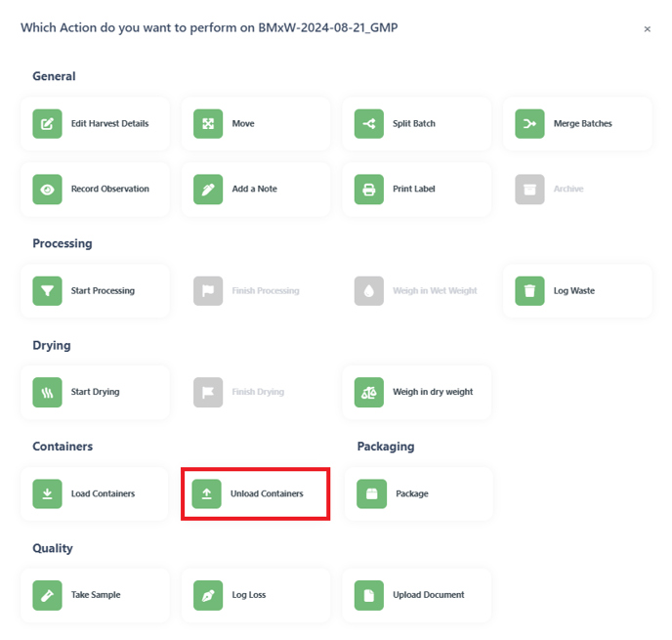Click the Print Label printer icon
Viewport: 672px width, 640px height.
point(369,189)
